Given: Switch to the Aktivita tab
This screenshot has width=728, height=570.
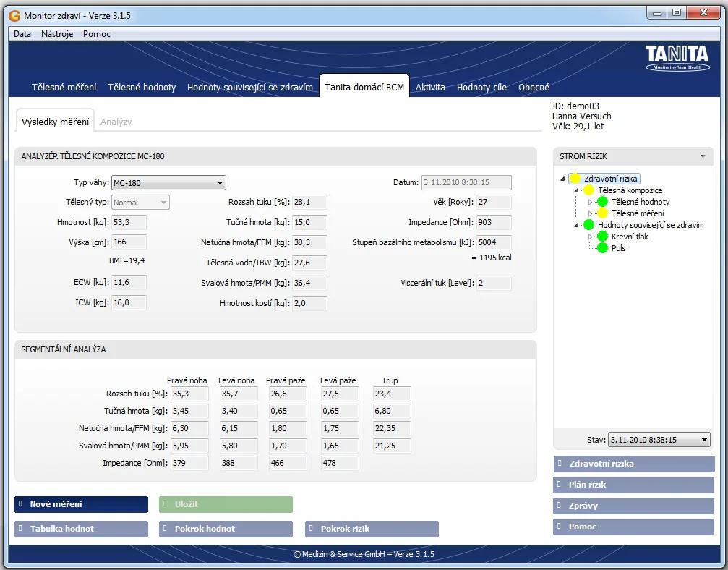Looking at the screenshot, I should [430, 88].
